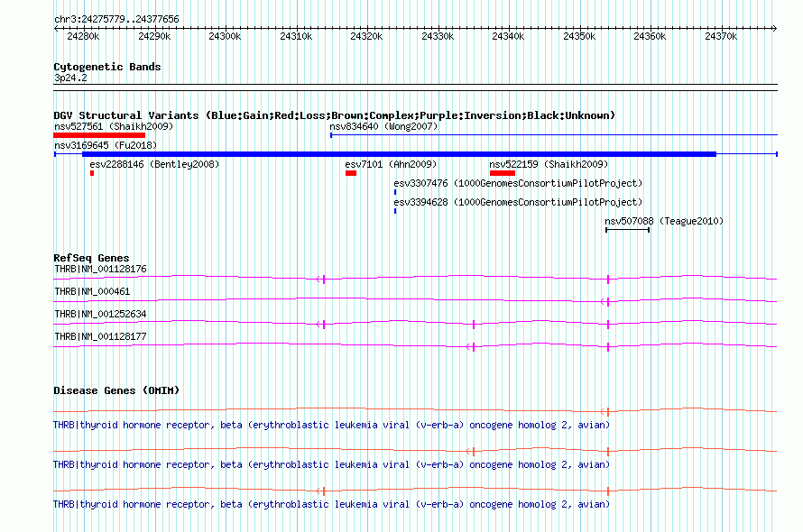Open second THRB thyroid hormone receptor OMIM link
803x532 pixels.
pyautogui.click(x=331, y=465)
